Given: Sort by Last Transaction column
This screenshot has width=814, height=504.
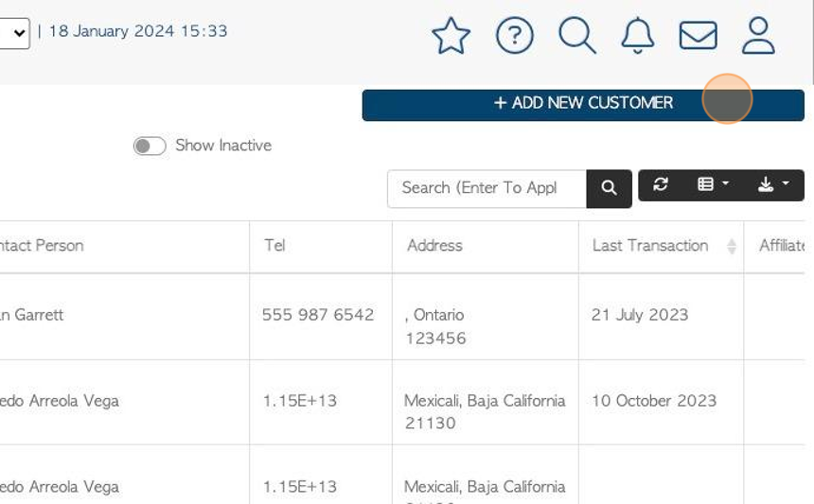Looking at the screenshot, I should tap(661, 246).
